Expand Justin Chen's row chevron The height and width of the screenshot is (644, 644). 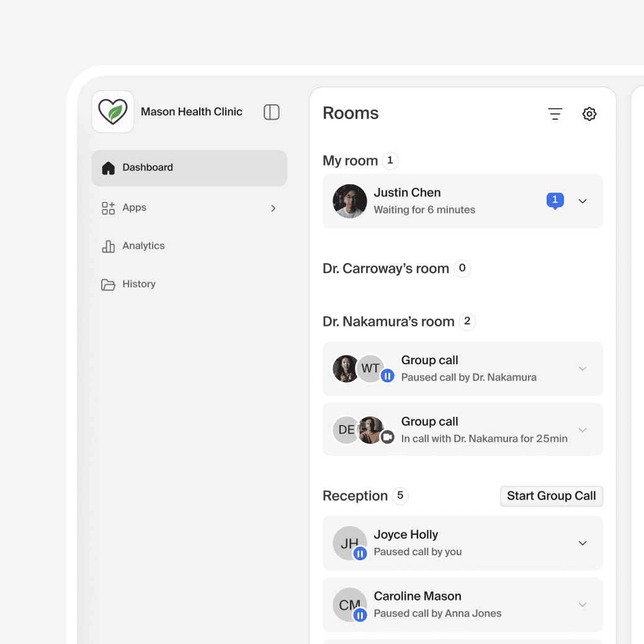point(583,201)
